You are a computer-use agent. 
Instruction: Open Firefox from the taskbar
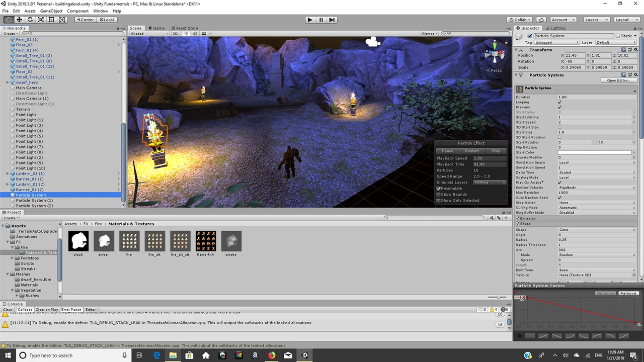click(272, 355)
